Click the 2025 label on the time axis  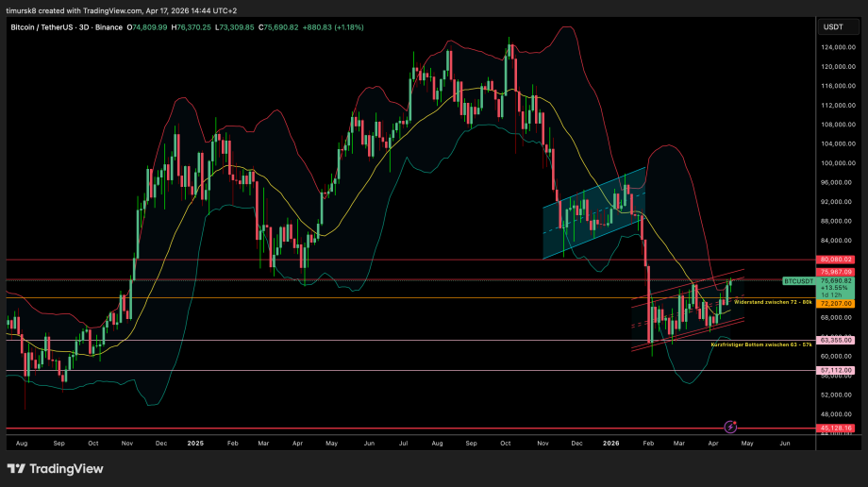click(195, 442)
